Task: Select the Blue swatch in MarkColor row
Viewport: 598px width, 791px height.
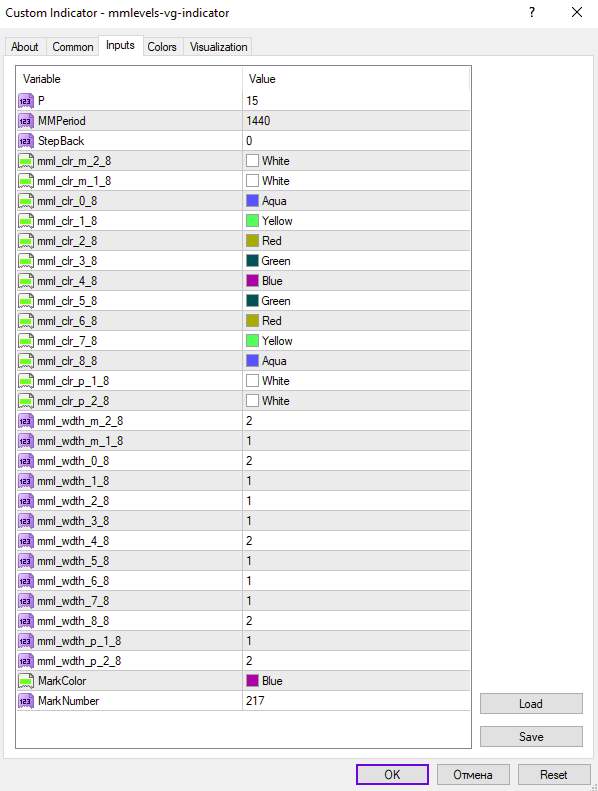Action: (252, 681)
